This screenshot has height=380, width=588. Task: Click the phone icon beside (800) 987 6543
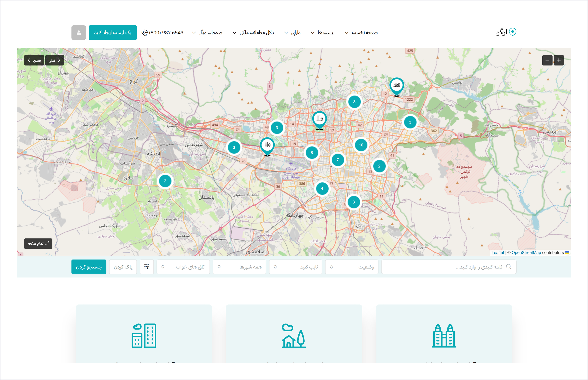pos(144,33)
